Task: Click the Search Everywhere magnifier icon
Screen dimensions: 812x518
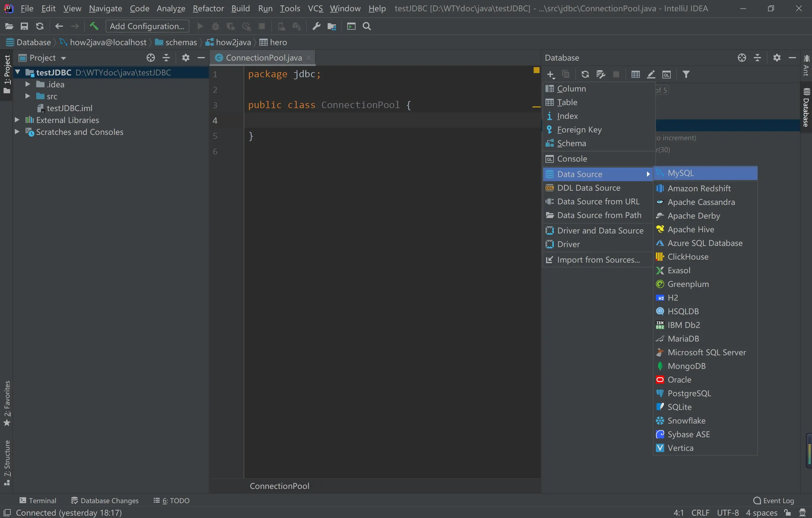Action: point(367,26)
